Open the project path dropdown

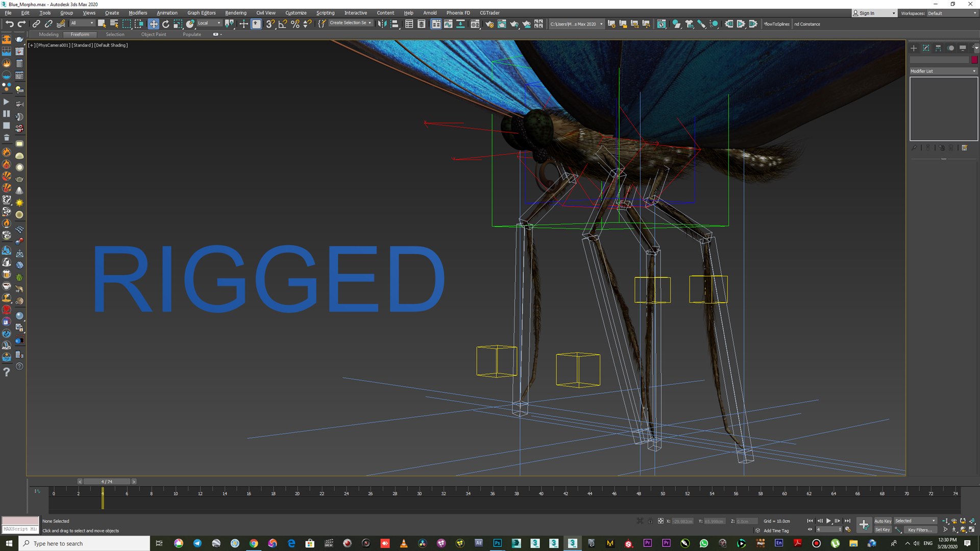pos(576,24)
